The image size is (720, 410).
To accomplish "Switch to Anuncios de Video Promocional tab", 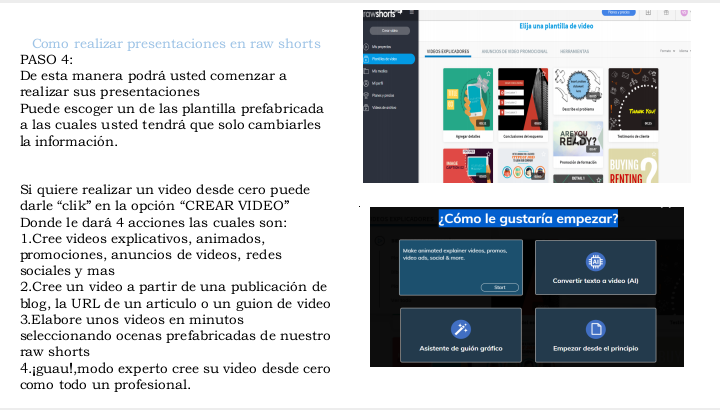I will click(514, 51).
